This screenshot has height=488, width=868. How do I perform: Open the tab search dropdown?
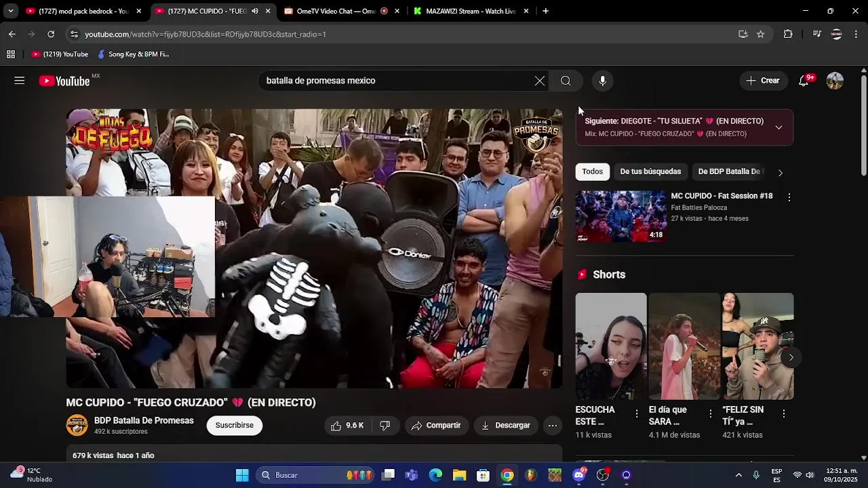(x=10, y=11)
